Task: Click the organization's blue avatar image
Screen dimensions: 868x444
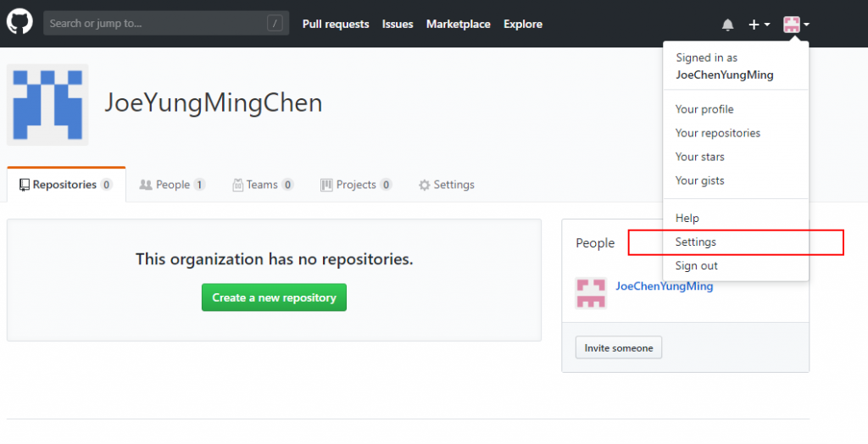Action: [47, 104]
